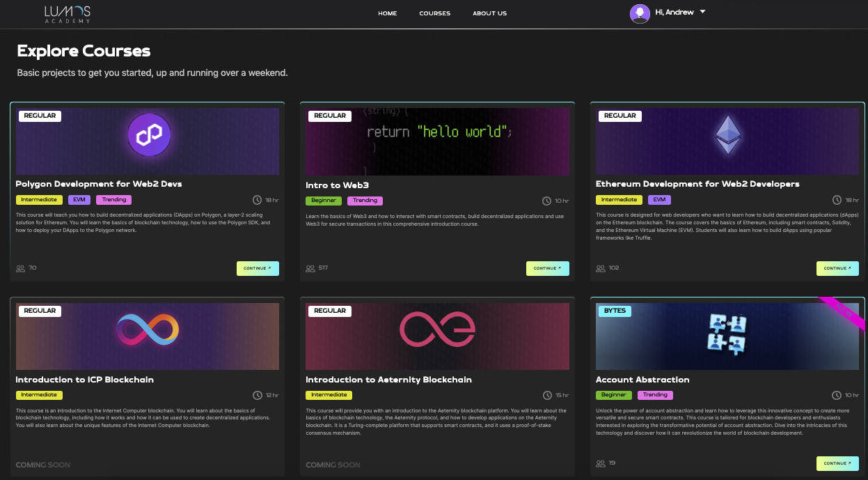Screen dimensions: 868x480
Task: Click the clock icon on Aeternity Blockchain card
Action: (547, 396)
